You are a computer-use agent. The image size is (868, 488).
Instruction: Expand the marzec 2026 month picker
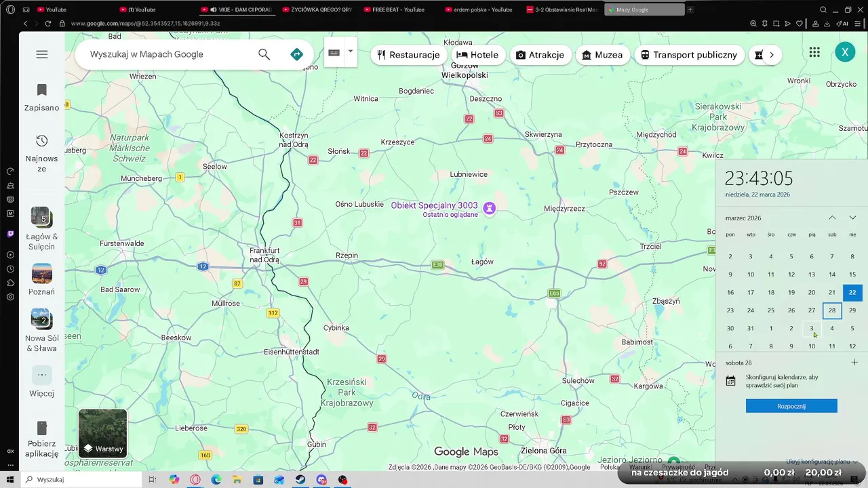tap(743, 218)
